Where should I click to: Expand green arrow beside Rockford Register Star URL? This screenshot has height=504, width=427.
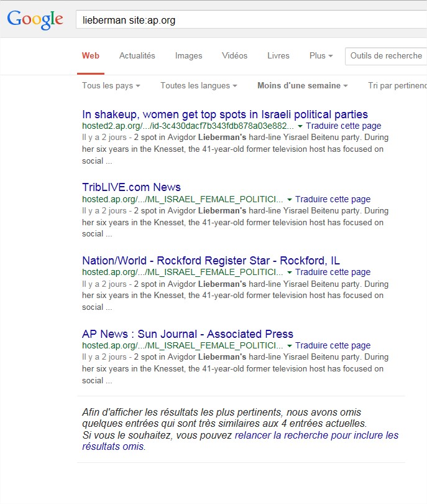tap(289, 273)
